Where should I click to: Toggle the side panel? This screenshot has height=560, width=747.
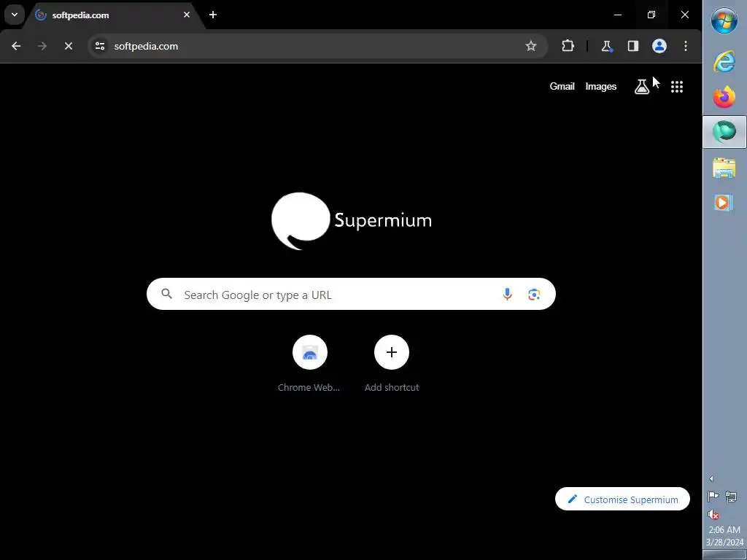point(632,46)
